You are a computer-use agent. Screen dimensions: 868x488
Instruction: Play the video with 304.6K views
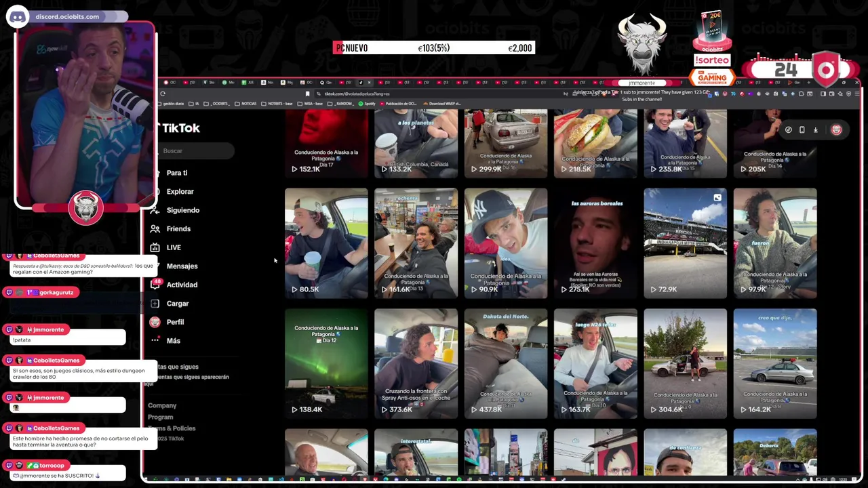[685, 363]
